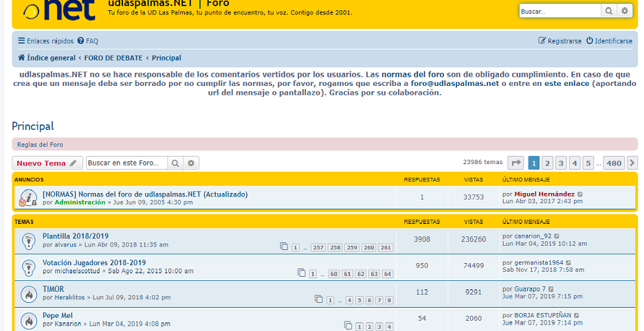Click the jump-to-page arrow icon in pagination
Viewport: 644px width, 331px height.
coord(515,163)
